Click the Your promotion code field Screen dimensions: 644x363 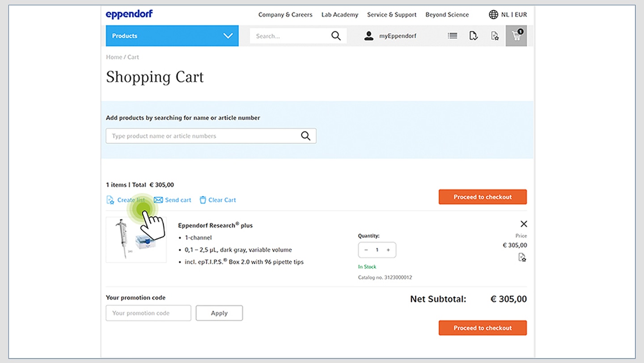tap(148, 313)
